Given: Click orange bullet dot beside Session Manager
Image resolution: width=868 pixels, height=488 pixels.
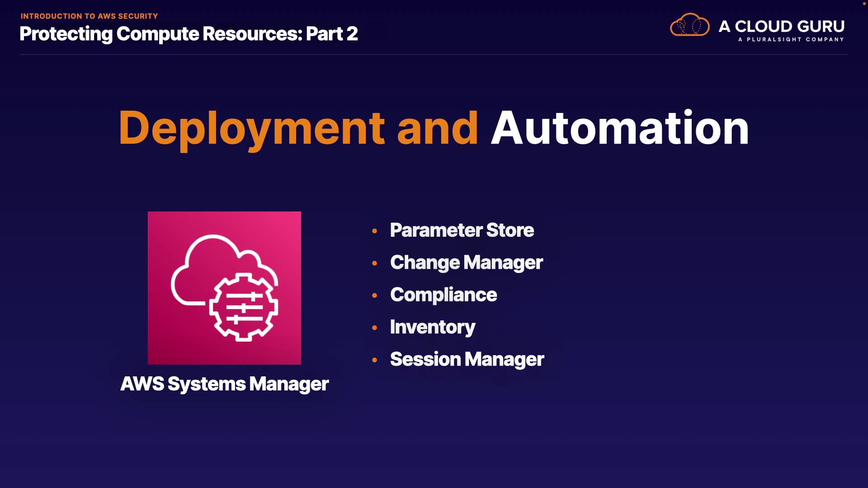Looking at the screenshot, I should coord(374,360).
